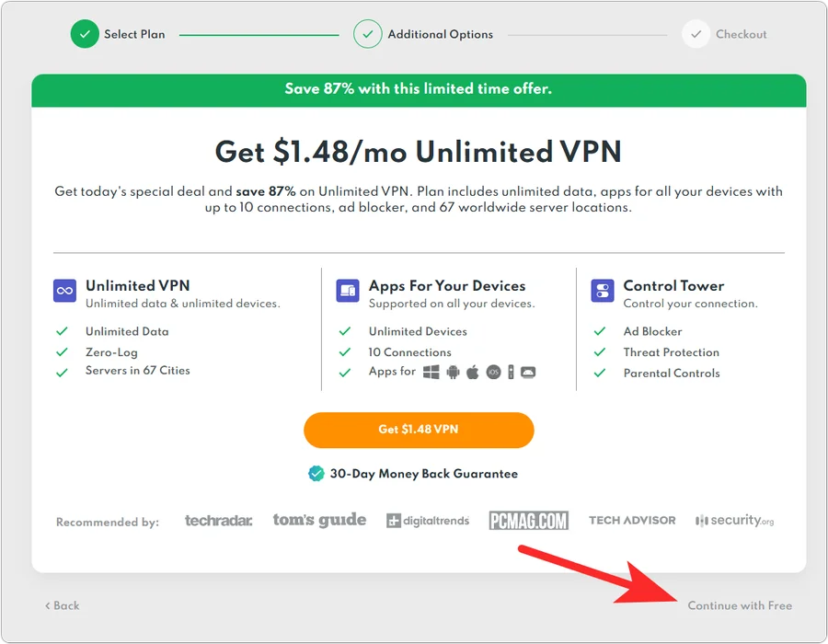Click the Apple logo icon
This screenshot has height=644, width=828.
coord(473,372)
